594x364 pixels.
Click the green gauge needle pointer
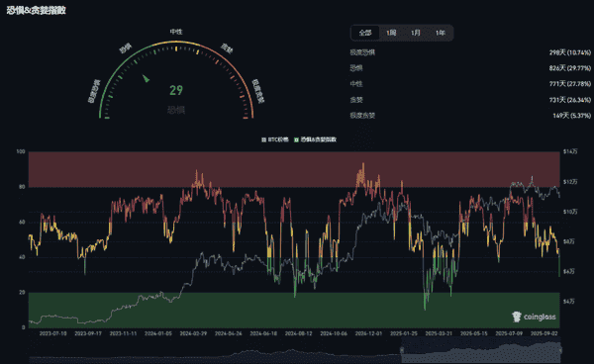pos(146,78)
